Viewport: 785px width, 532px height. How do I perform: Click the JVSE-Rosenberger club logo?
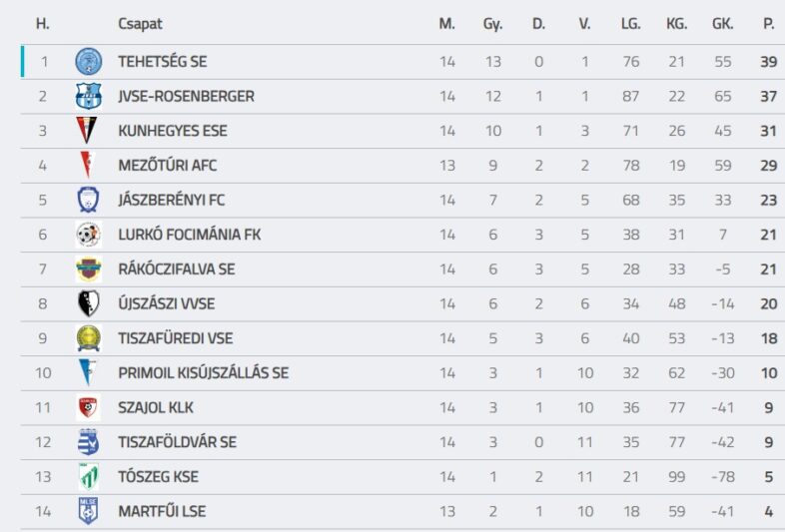click(89, 97)
